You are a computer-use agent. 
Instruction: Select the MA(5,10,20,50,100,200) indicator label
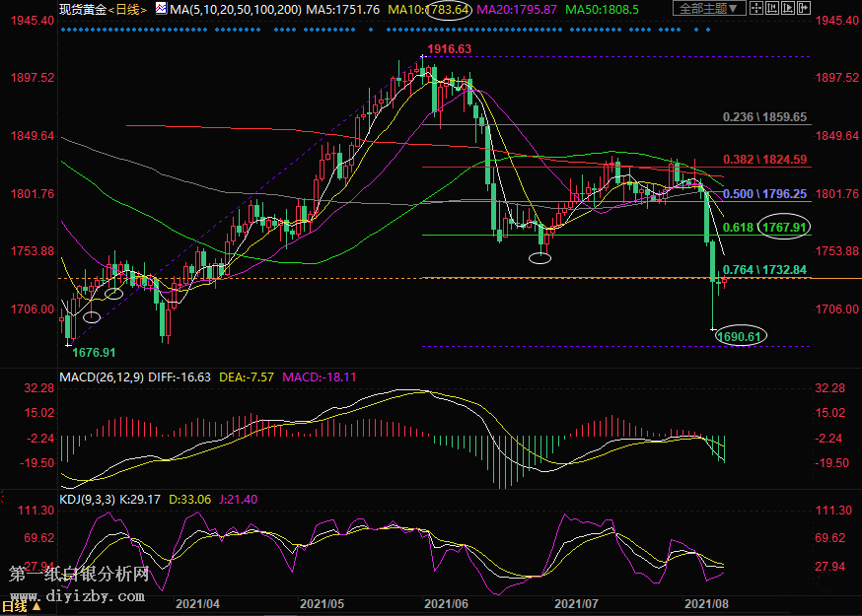(x=236, y=9)
